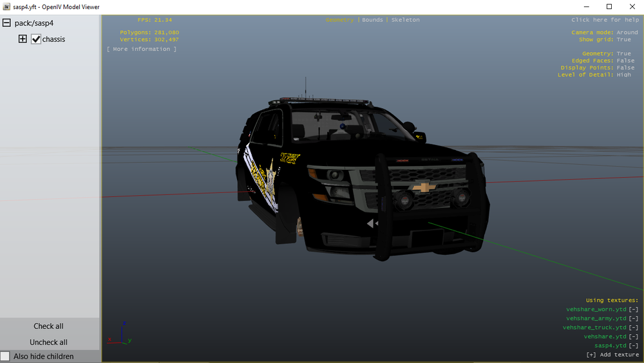The image size is (644, 363).
Task: Enable Also hide children checkbox
Action: (x=5, y=356)
